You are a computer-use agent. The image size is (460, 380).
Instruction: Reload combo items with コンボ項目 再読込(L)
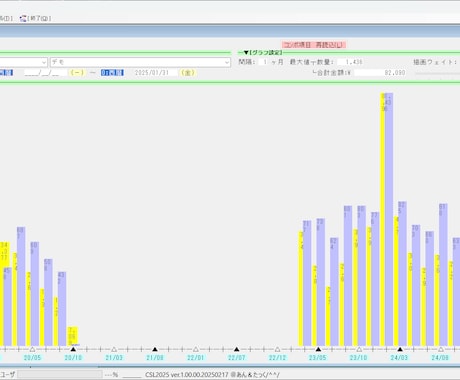tap(314, 45)
